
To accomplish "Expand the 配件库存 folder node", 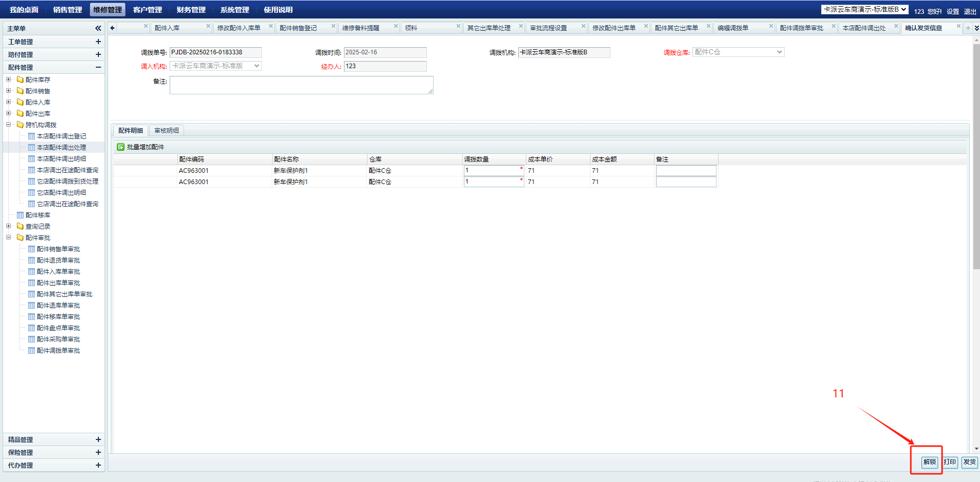I will pyautogui.click(x=9, y=79).
